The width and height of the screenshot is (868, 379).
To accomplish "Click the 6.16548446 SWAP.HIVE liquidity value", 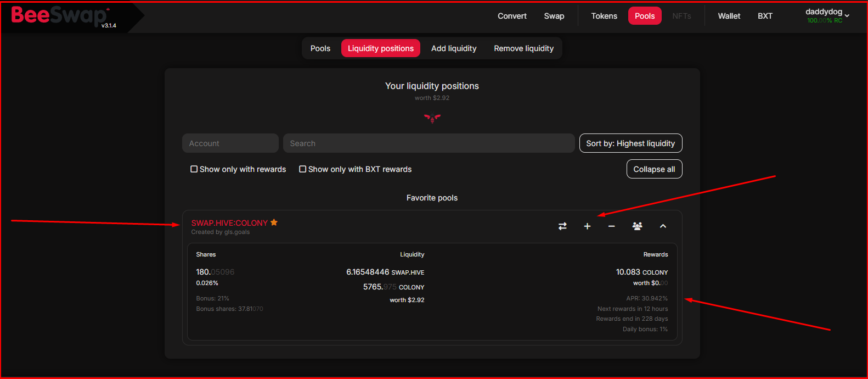I will pyautogui.click(x=385, y=272).
